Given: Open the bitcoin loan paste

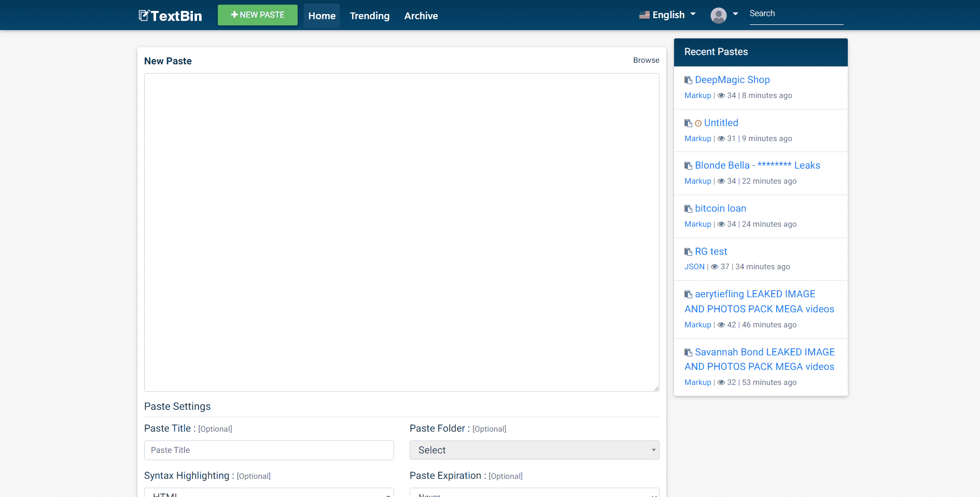Looking at the screenshot, I should pyautogui.click(x=720, y=209).
